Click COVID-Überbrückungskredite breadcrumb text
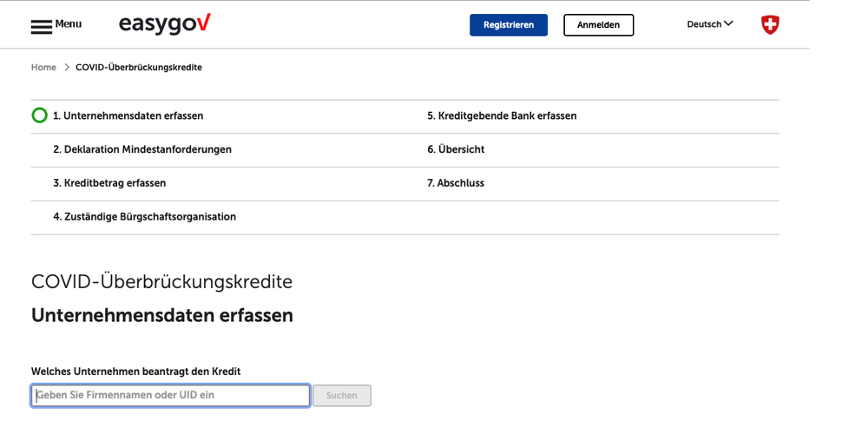868x434 pixels. tap(139, 68)
